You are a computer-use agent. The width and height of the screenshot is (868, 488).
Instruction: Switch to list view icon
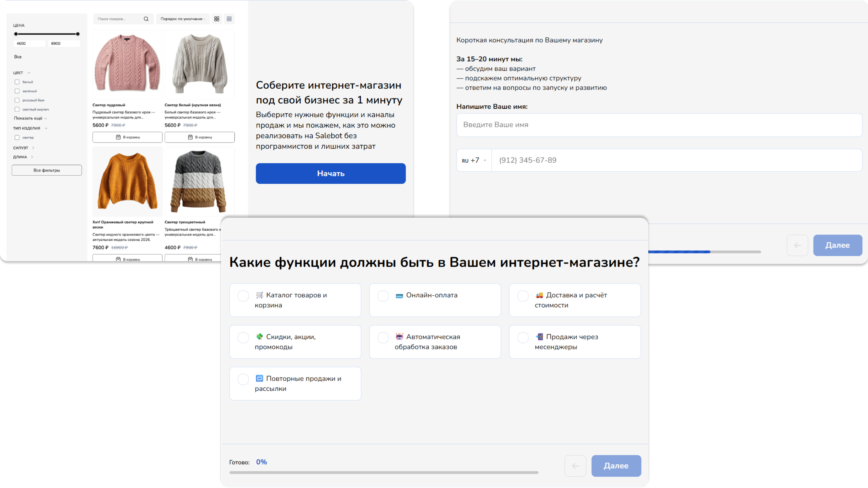[229, 19]
